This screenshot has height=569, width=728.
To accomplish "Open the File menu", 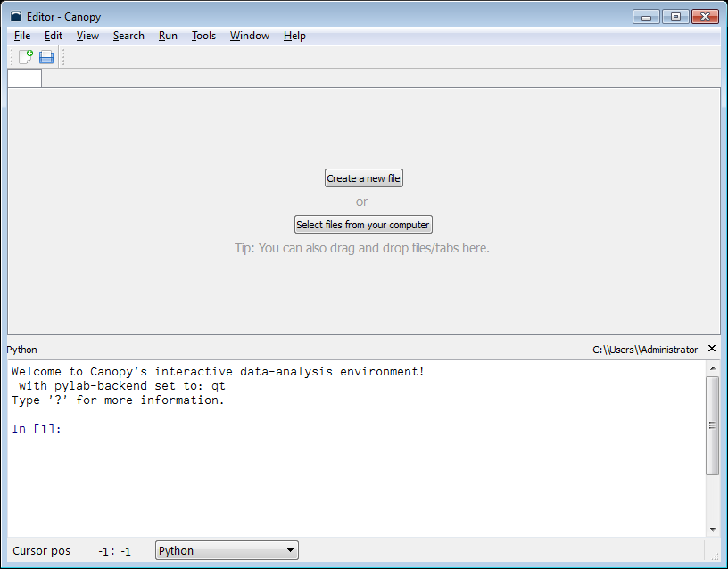I will click(22, 36).
